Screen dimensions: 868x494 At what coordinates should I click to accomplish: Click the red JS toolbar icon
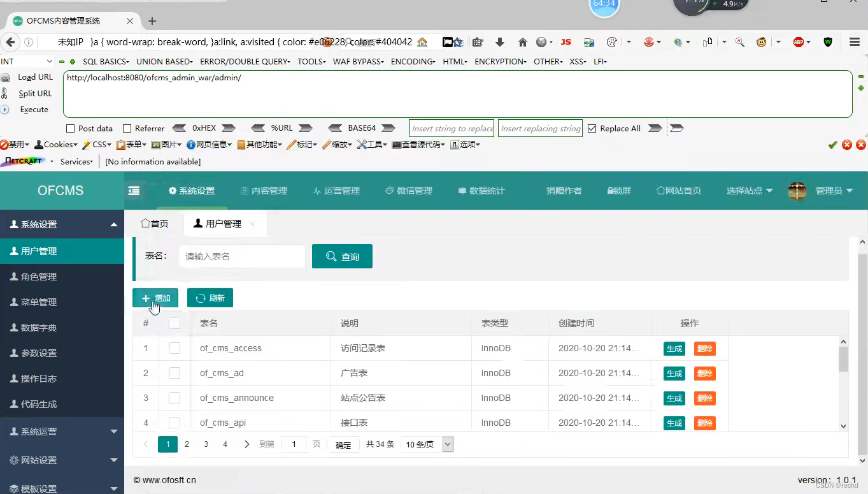(566, 42)
